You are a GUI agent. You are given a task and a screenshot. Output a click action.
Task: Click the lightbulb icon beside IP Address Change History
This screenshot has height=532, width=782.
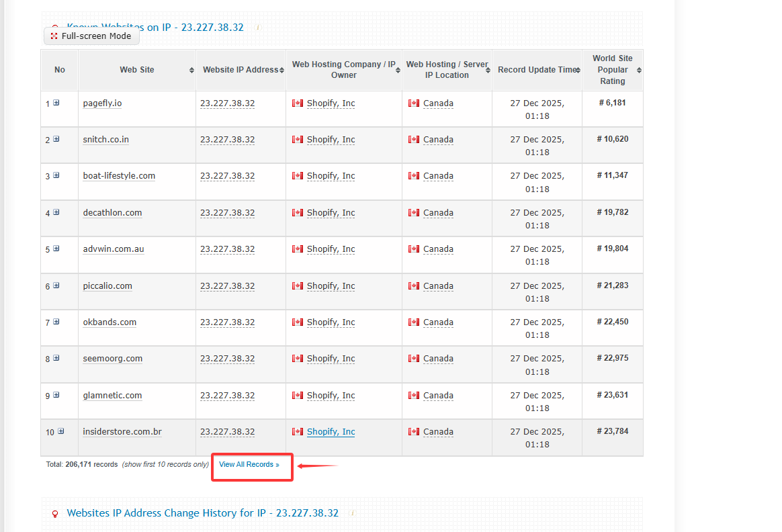tap(55, 514)
